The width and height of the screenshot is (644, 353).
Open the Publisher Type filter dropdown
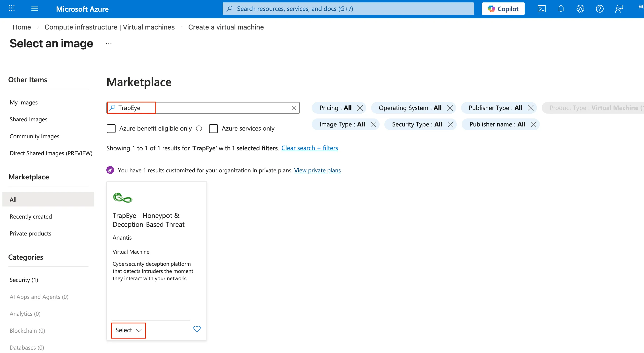coord(495,108)
